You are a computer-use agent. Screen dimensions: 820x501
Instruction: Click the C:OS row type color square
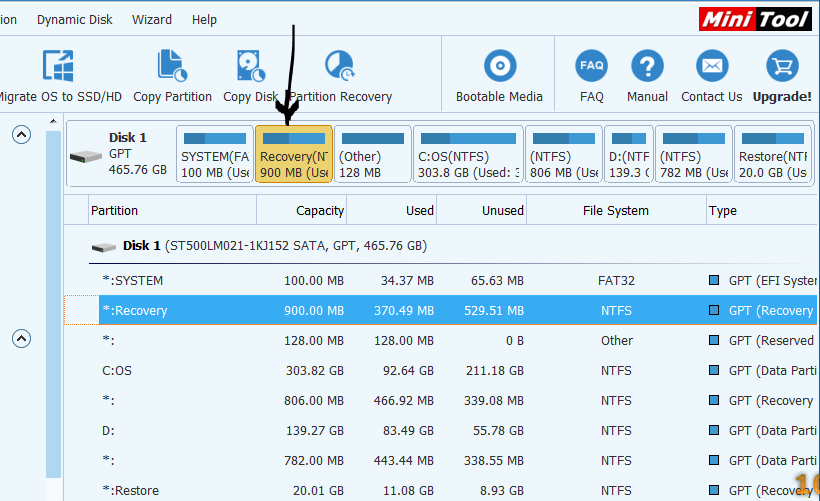tap(714, 370)
